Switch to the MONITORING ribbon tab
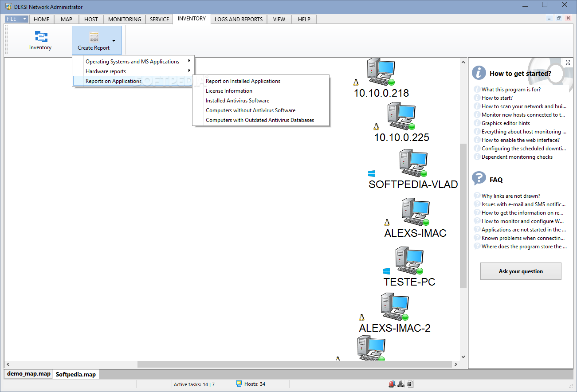Image resolution: width=577 pixels, height=392 pixels. click(125, 20)
